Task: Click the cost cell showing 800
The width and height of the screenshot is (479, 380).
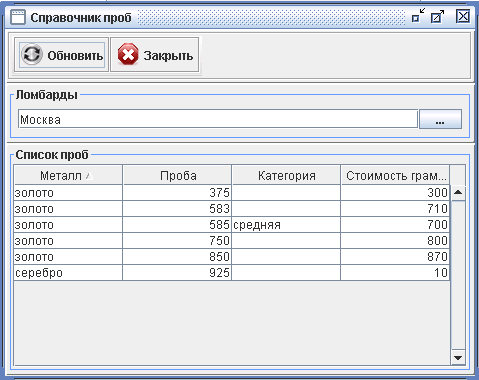Action: 395,241
